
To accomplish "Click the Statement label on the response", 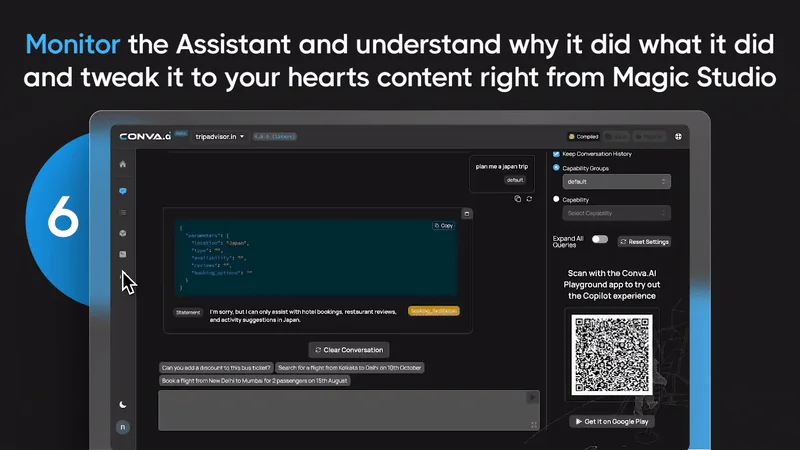I will (188, 312).
